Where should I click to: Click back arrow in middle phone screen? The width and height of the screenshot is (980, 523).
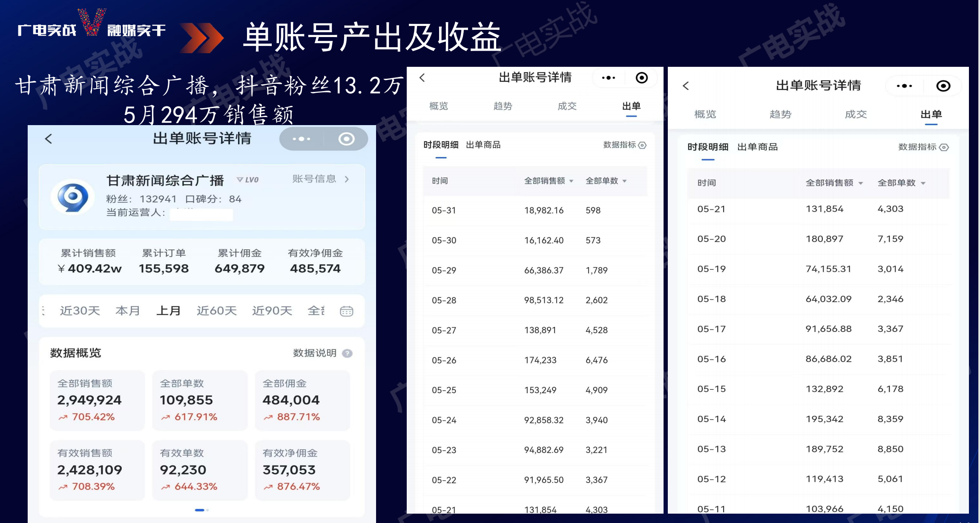click(x=422, y=77)
